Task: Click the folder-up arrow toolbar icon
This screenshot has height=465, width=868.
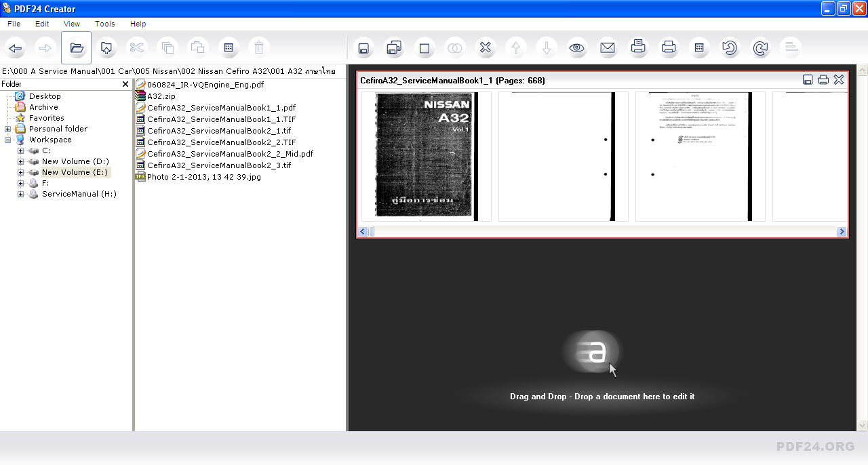Action: [x=106, y=48]
